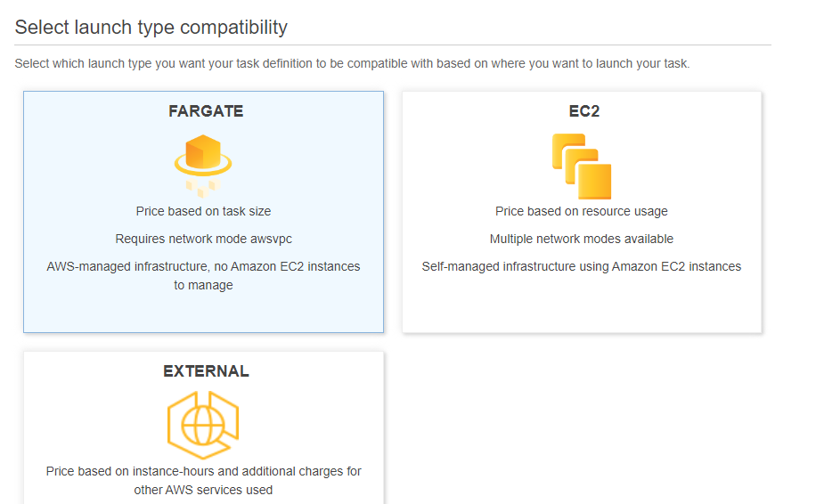Viewport: 816px width, 504px height.
Task: Select the FARGATE launch type card
Action: point(203,212)
